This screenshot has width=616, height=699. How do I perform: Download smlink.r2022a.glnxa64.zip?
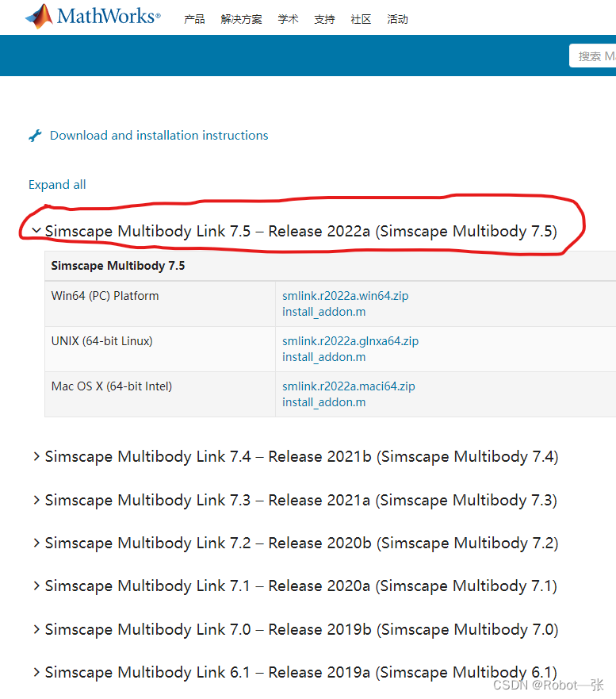pyautogui.click(x=350, y=341)
